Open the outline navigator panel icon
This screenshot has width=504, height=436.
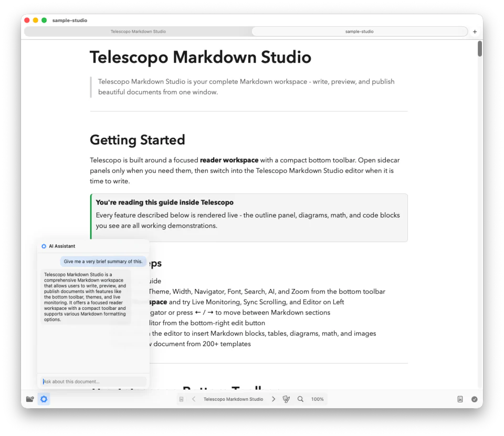tap(181, 399)
